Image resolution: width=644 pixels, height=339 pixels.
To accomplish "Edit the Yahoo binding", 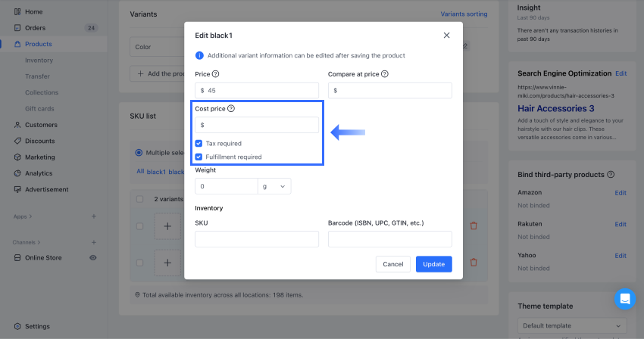I will click(621, 256).
